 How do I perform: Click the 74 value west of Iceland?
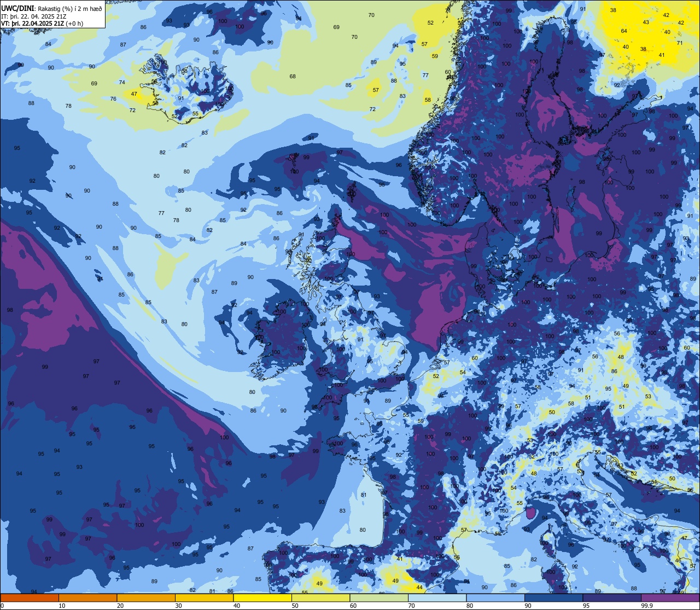(x=122, y=83)
